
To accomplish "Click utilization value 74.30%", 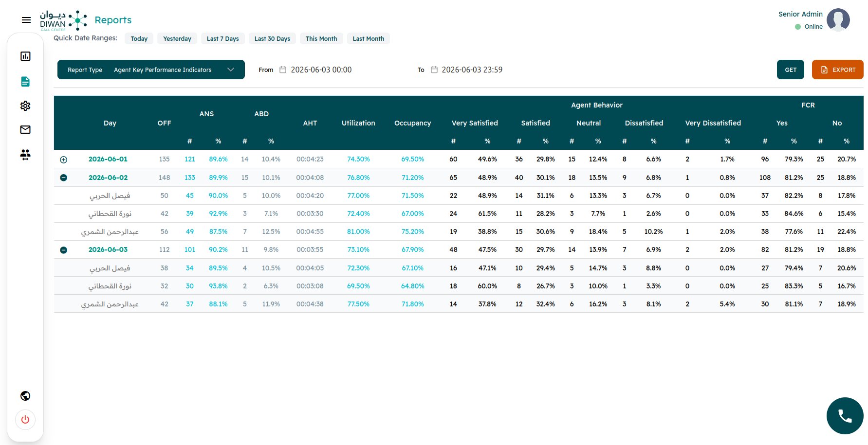I will tap(358, 159).
